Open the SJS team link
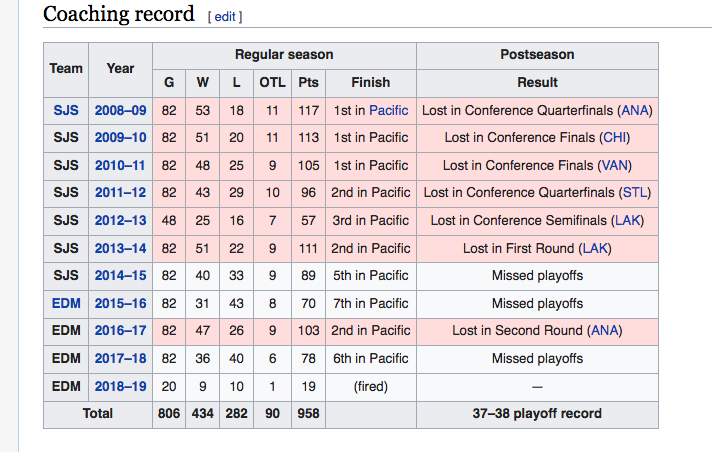The width and height of the screenshot is (712, 452). point(66,110)
